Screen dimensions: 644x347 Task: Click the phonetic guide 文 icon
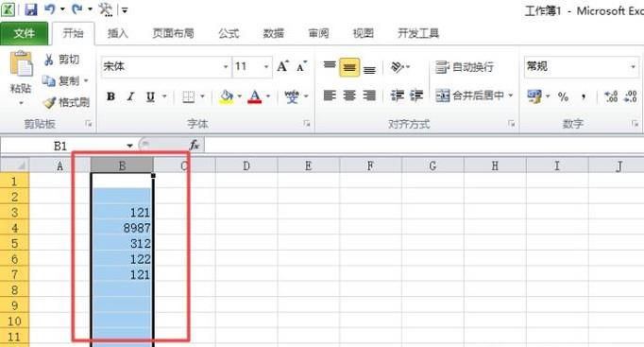pyautogui.click(x=292, y=97)
